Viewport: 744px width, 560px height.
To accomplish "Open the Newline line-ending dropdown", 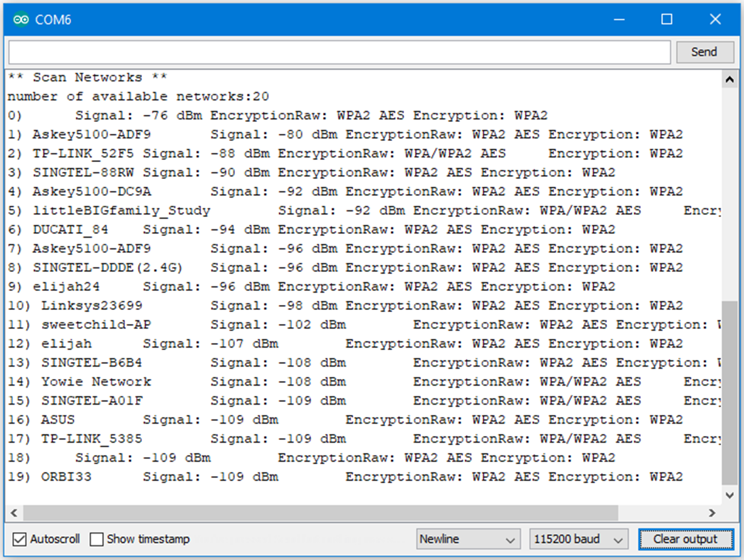I will (468, 539).
